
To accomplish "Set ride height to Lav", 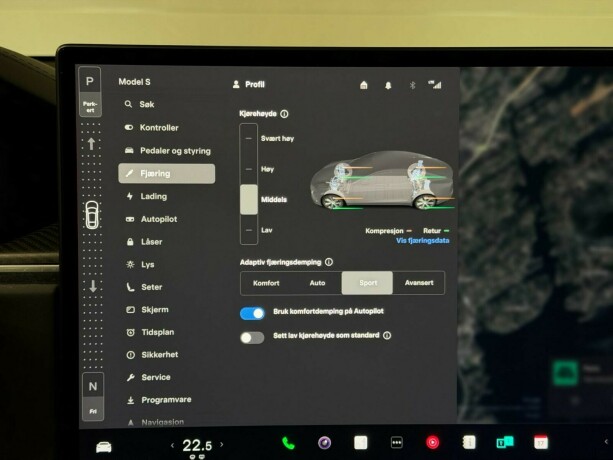I will 267,230.
